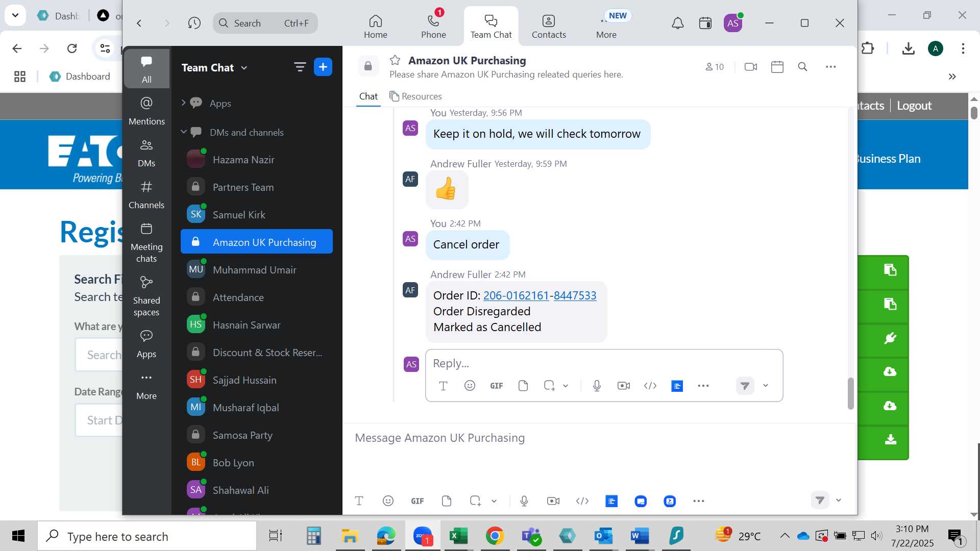The image size is (980, 551).
Task: Open the Partners Team channel
Action: coord(257,187)
